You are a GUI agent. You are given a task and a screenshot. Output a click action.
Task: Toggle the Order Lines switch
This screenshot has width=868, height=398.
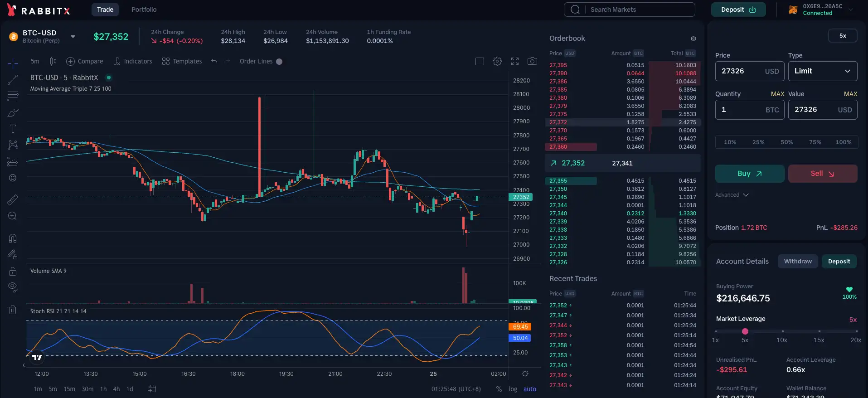coord(279,62)
